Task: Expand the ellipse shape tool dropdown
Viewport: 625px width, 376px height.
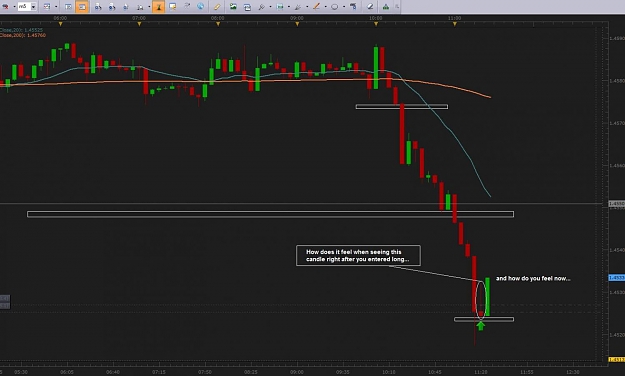Action: [x=344, y=7]
